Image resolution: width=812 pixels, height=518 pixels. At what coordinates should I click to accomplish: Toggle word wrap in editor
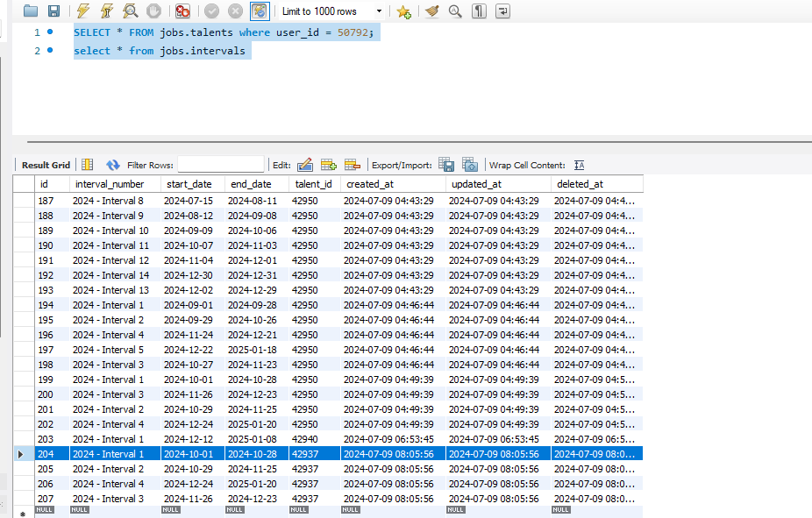(x=502, y=11)
